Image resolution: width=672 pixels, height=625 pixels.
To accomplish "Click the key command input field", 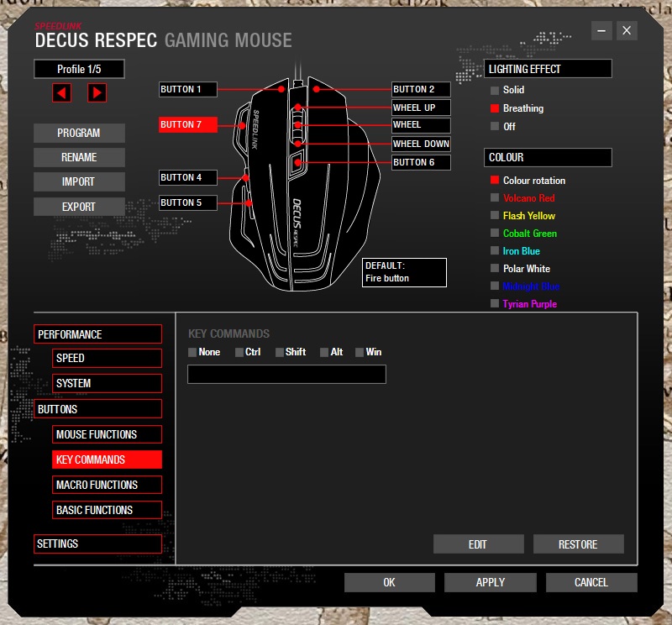I will point(286,375).
